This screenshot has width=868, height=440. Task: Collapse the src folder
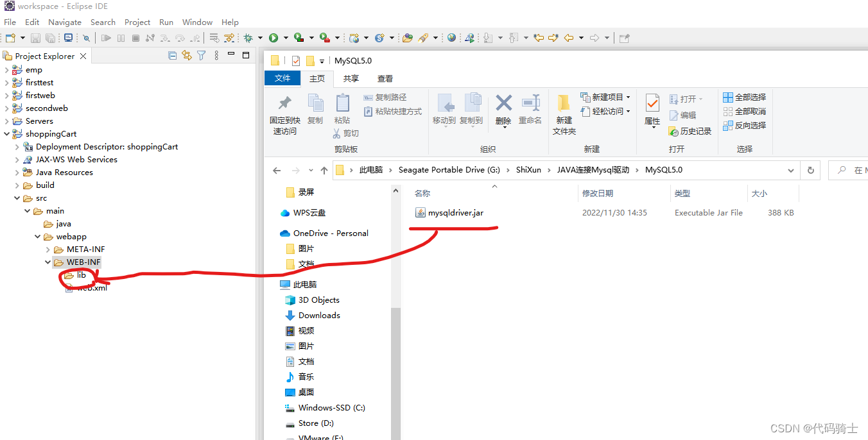(x=16, y=198)
